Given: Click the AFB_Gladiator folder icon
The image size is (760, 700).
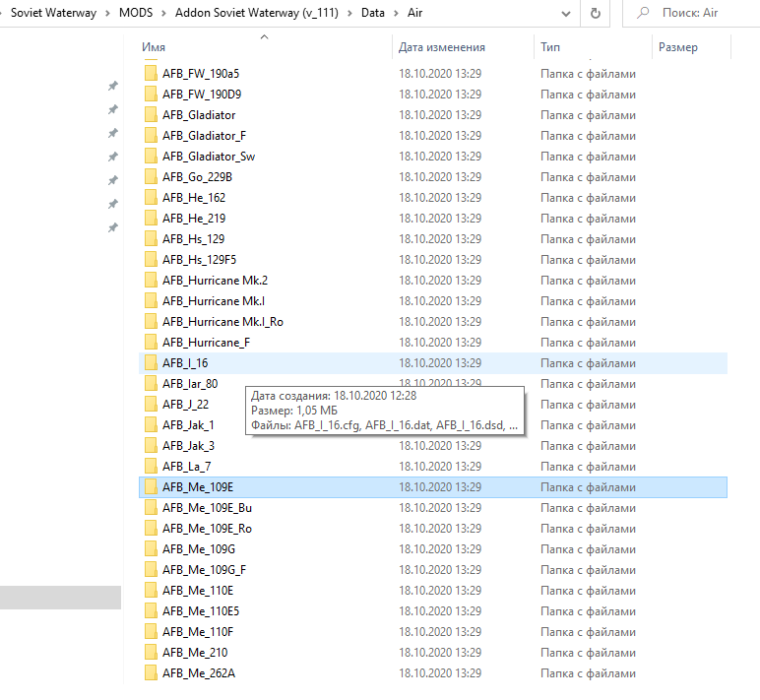Looking at the screenshot, I should click(x=151, y=115).
